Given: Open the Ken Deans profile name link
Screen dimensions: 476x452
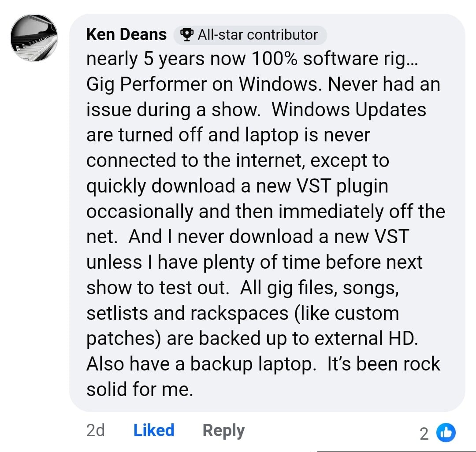Looking at the screenshot, I should coord(126,34).
